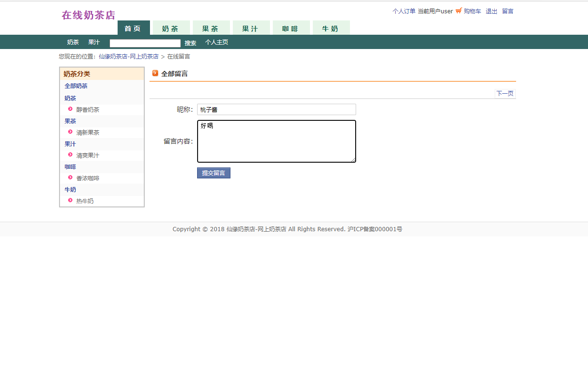Select 奶茶 in the green navigation bar
Viewport: 588px width, 392px height.
[72, 42]
